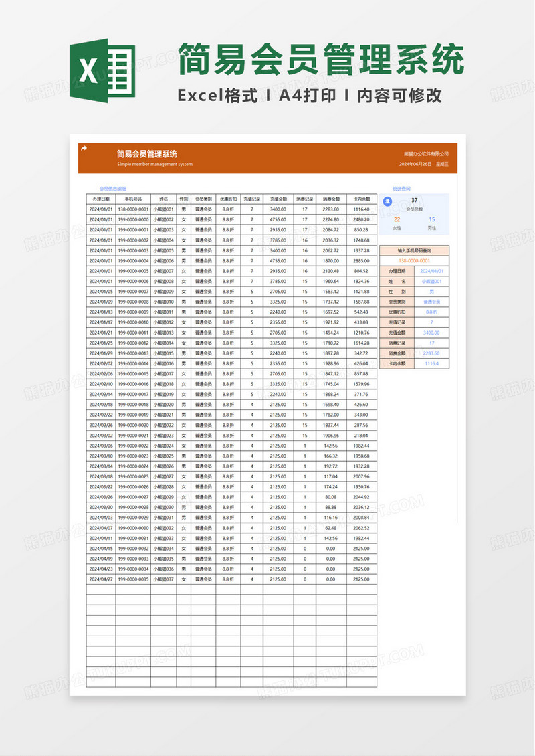Click the blue member avatar icon beside 37
Viewport: 535px width, 756px height.
(x=388, y=201)
